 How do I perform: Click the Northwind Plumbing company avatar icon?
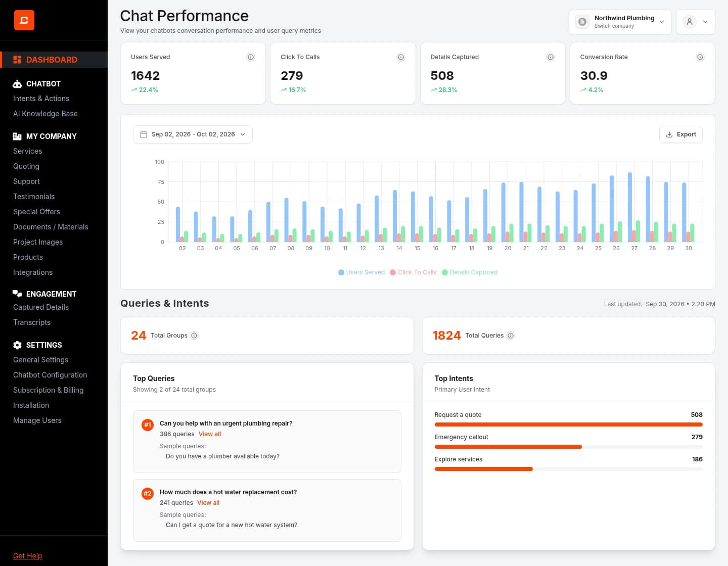pos(582,22)
